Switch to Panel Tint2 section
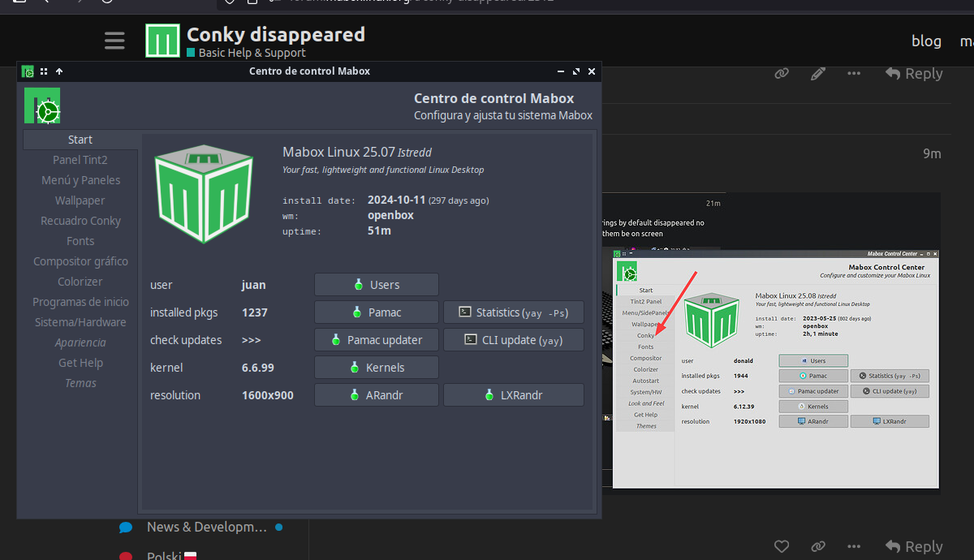Screen dimensions: 974x560 (x=80, y=160)
